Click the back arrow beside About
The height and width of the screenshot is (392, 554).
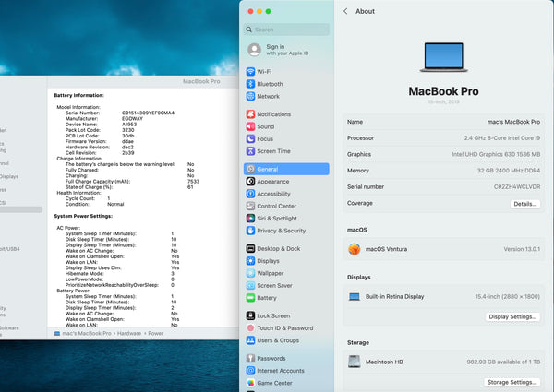[x=345, y=11]
